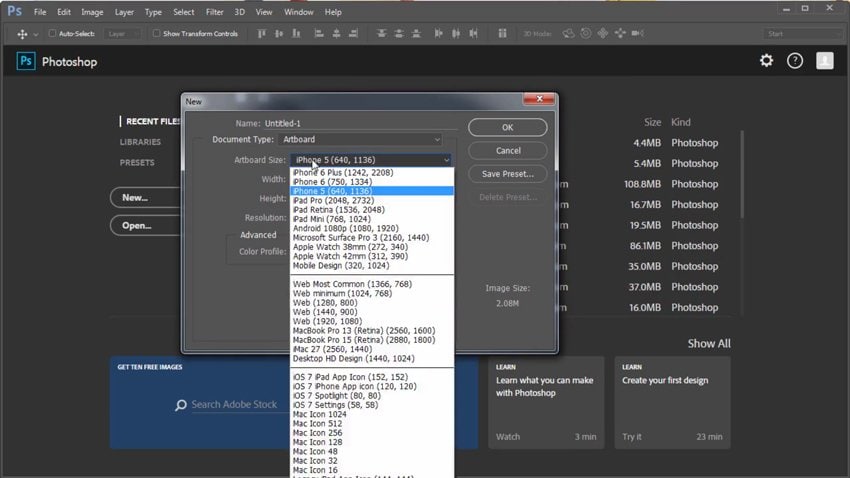Select MacBook Pro 15 (Retina) option
The width and height of the screenshot is (850, 478).
372,340
